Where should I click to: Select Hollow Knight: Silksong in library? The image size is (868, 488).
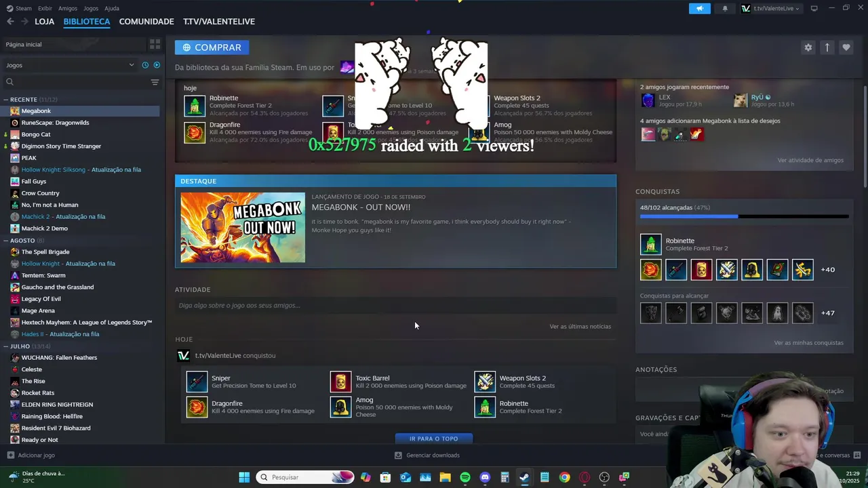coord(81,169)
